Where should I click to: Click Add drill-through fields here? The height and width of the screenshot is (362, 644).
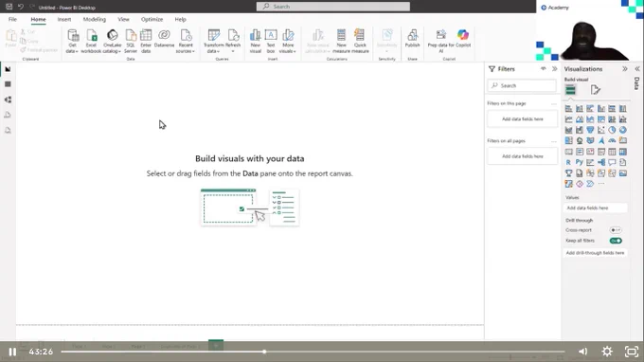(x=596, y=253)
